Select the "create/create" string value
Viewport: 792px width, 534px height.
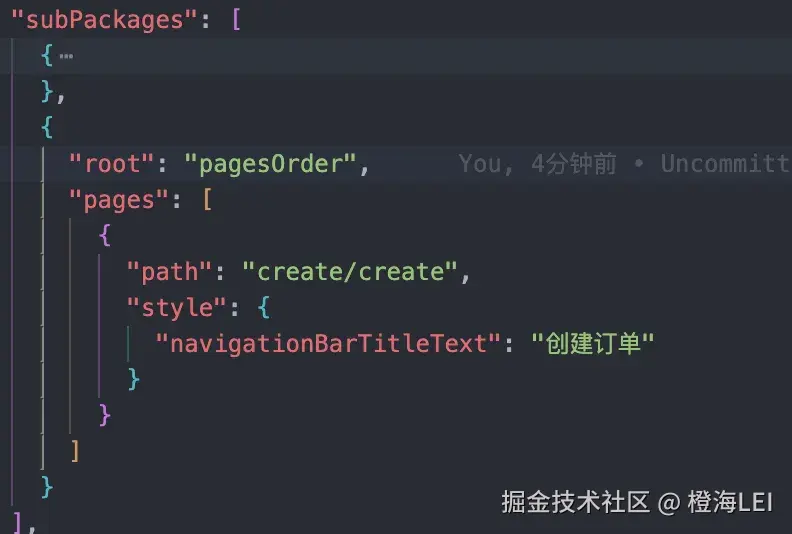tap(350, 272)
